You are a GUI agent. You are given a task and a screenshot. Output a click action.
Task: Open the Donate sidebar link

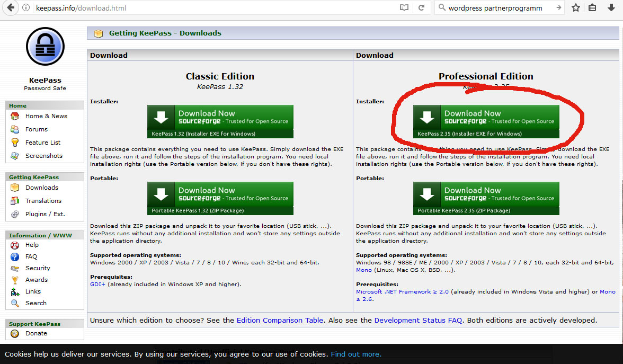(36, 333)
